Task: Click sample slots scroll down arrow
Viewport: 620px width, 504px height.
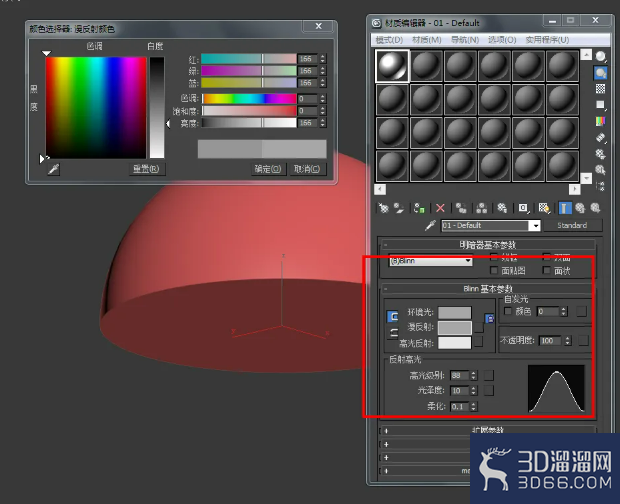Action: click(x=586, y=178)
